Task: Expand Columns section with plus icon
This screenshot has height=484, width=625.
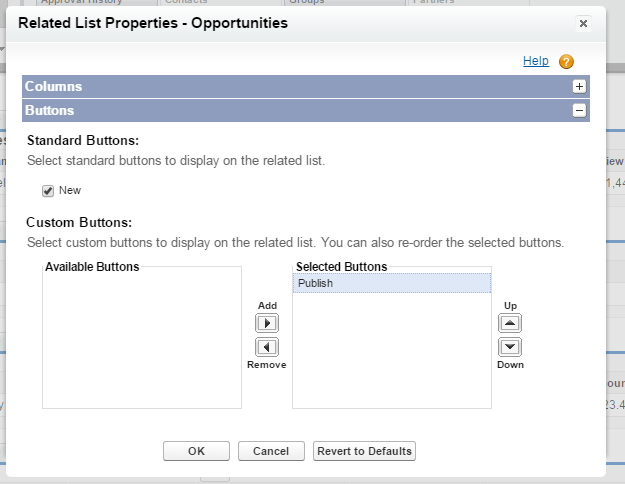Action: 579,87
